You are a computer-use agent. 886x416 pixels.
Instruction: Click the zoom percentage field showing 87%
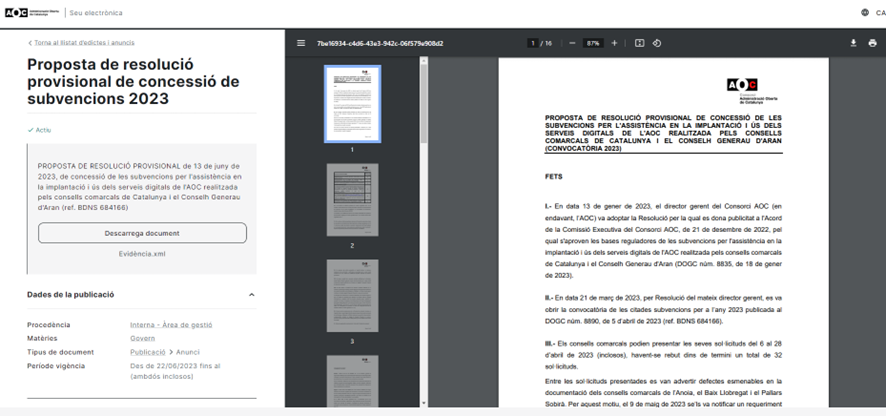(x=593, y=43)
